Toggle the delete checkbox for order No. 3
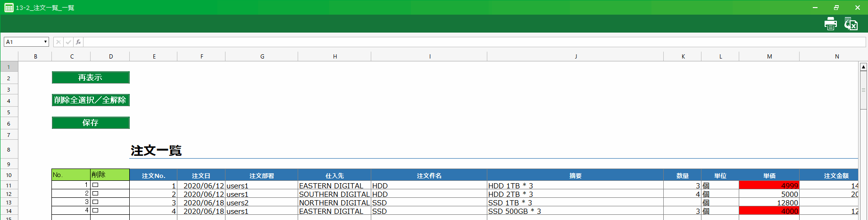Image resolution: width=868 pixels, height=220 pixels. [95, 202]
